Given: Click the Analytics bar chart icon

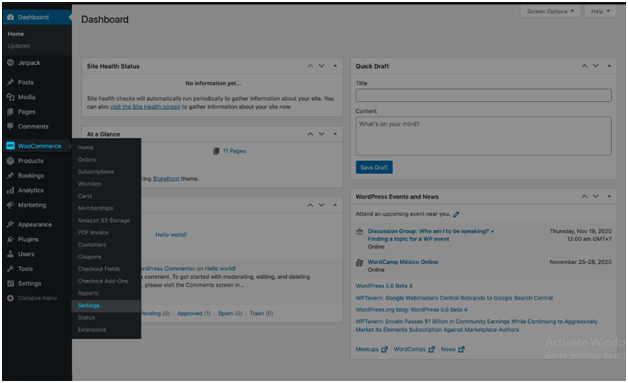Looking at the screenshot, I should 10,190.
